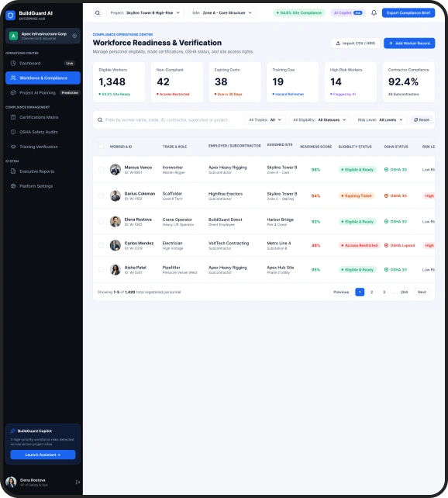Click the OSHA Safety Audits icon
Image resolution: width=448 pixels, height=498 pixels.
click(13, 132)
